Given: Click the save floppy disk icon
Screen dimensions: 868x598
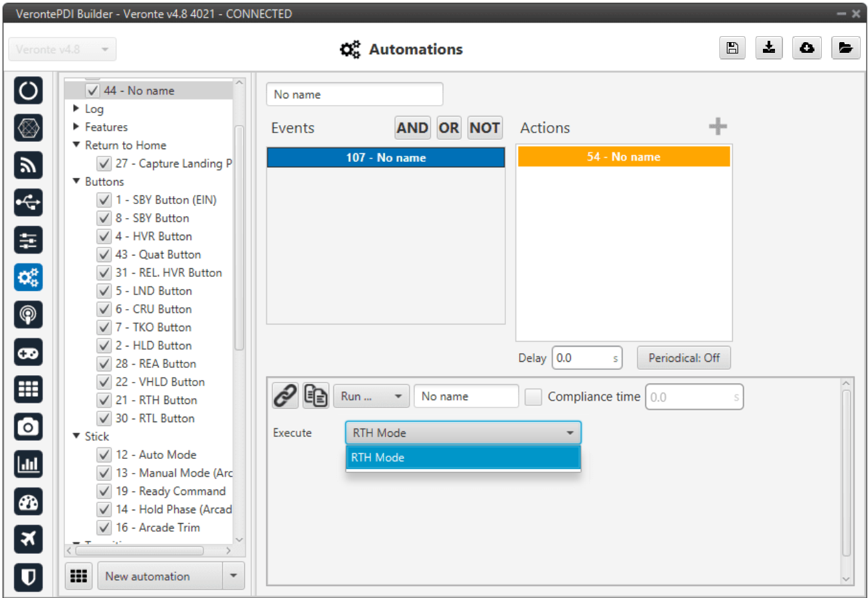Looking at the screenshot, I should 732,48.
